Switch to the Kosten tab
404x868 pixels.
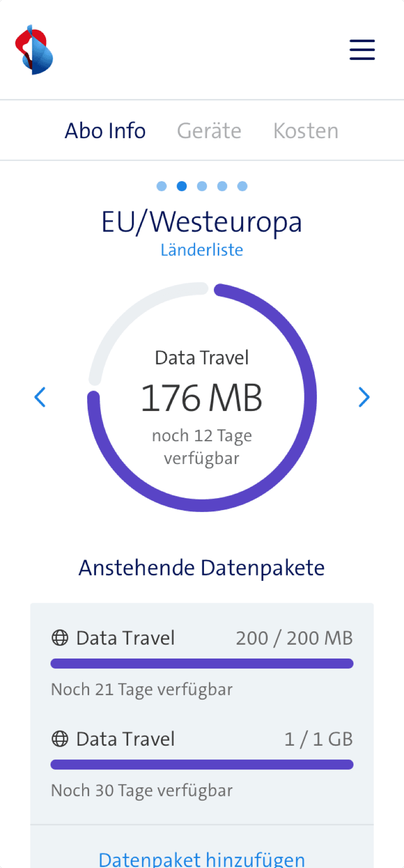(x=305, y=131)
